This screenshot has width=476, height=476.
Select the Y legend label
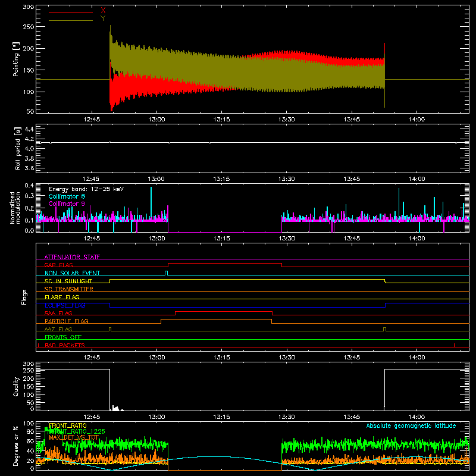pyautogui.click(x=103, y=18)
